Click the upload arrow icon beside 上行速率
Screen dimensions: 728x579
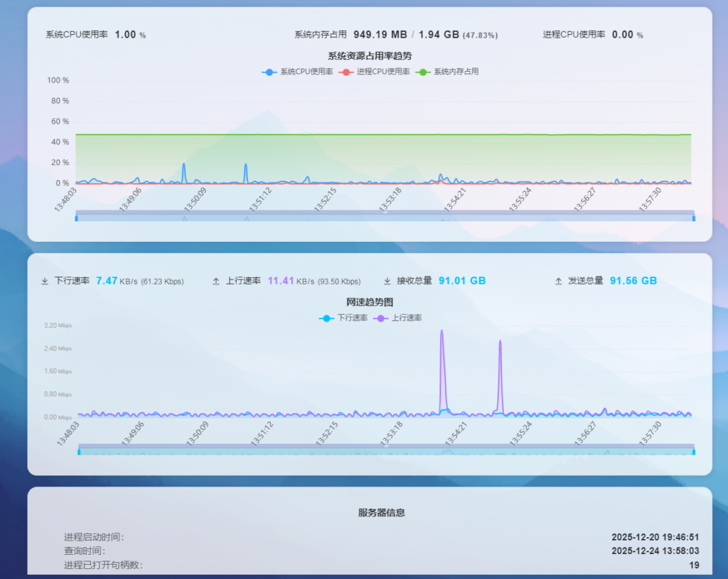pyautogui.click(x=216, y=281)
